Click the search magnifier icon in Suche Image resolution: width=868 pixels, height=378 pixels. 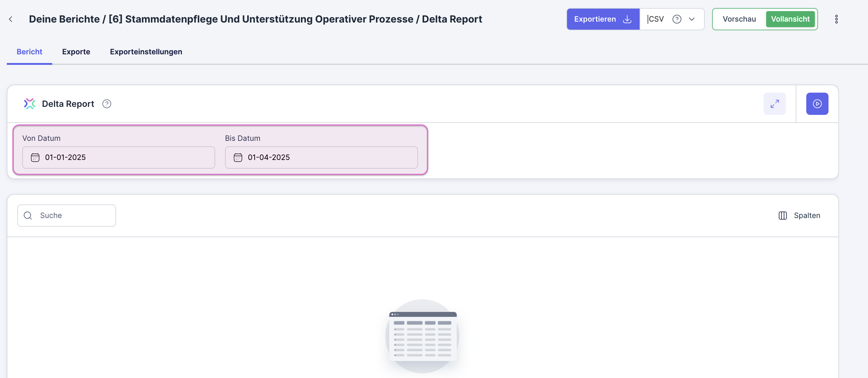coord(28,215)
